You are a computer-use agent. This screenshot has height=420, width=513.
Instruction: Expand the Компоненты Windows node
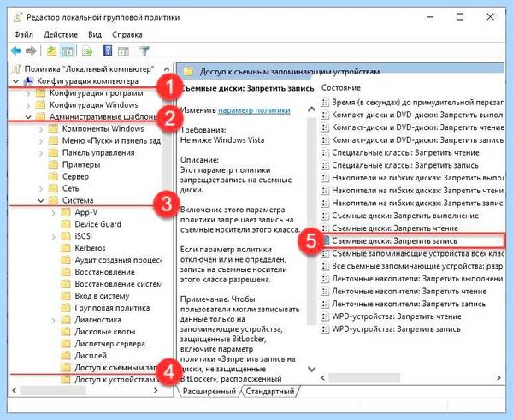pyautogui.click(x=40, y=129)
